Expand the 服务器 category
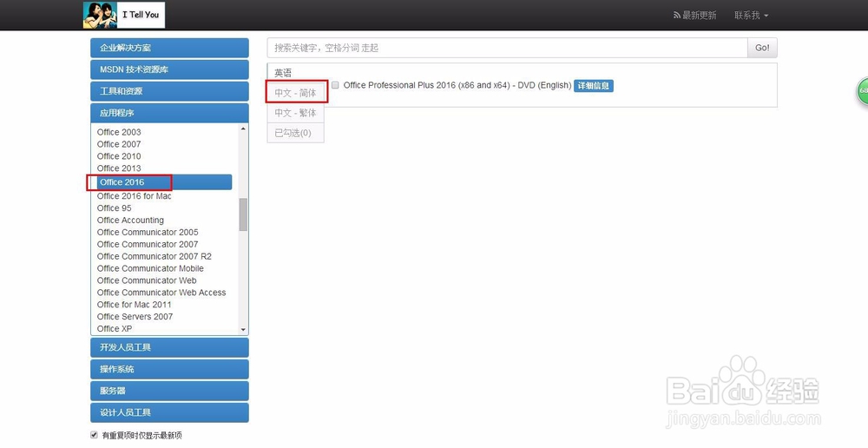This screenshot has height=448, width=868. 169,391
